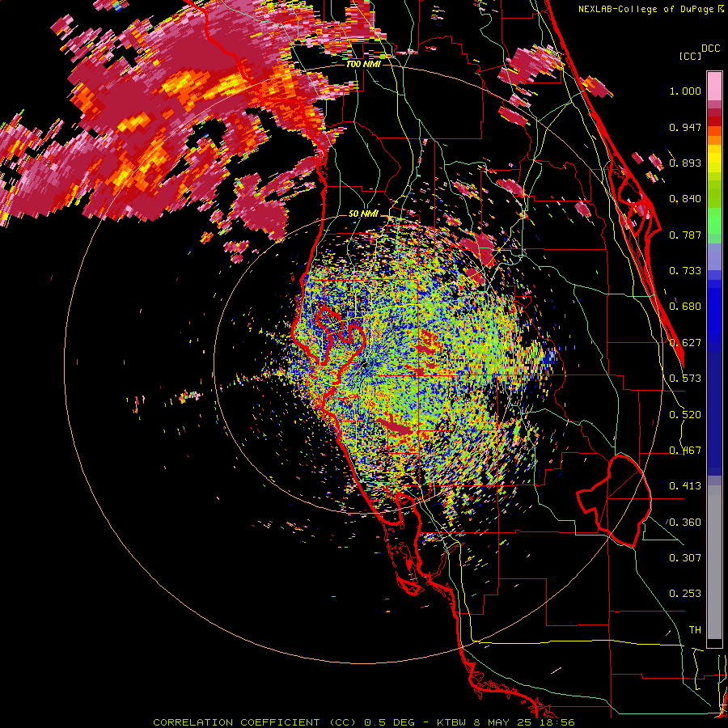Click the Lake Okeechobee outline on the map
Image resolution: width=728 pixels, height=728 pixels.
[x=616, y=502]
